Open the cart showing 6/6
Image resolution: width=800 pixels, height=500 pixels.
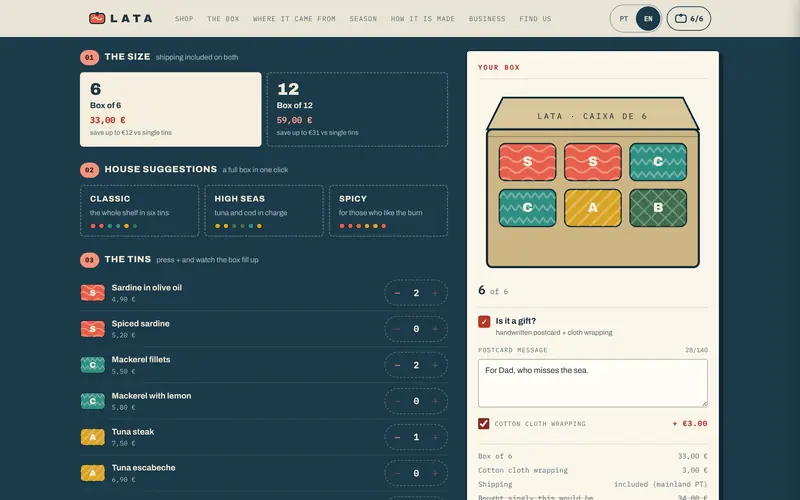click(689, 19)
